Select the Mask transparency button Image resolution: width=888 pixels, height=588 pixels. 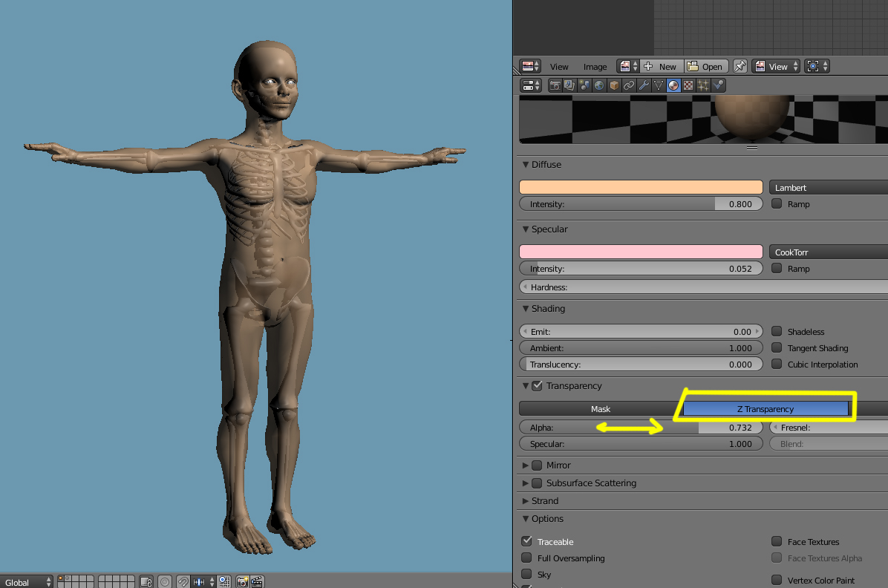(x=600, y=409)
